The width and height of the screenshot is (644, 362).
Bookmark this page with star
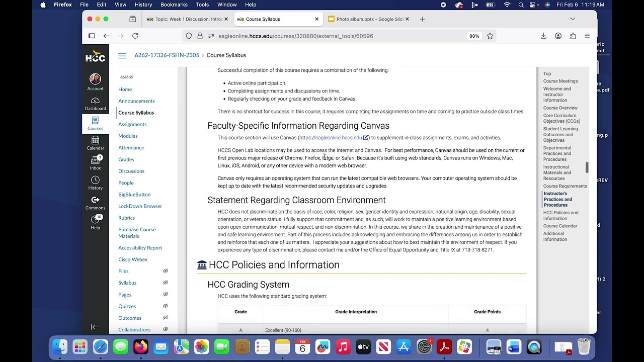(x=490, y=36)
